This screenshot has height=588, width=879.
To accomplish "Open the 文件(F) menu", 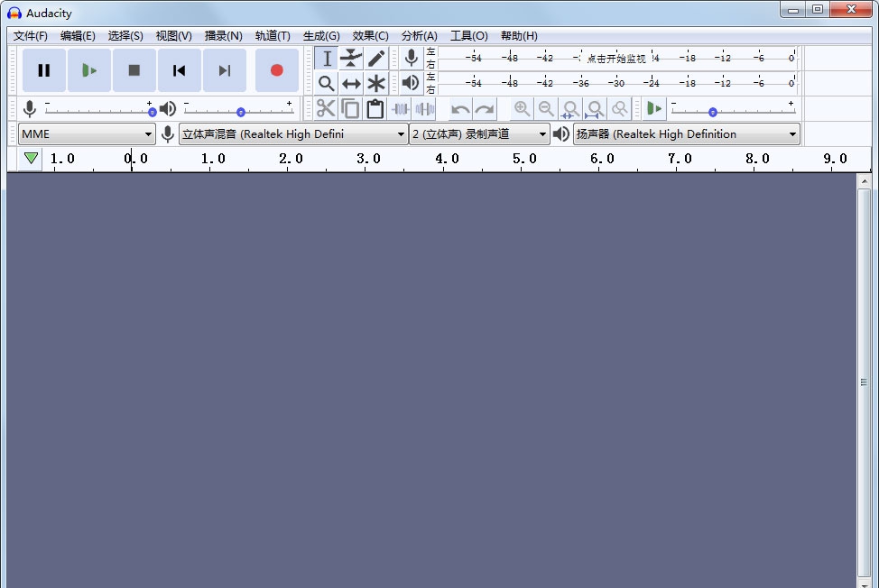I will pyautogui.click(x=31, y=36).
